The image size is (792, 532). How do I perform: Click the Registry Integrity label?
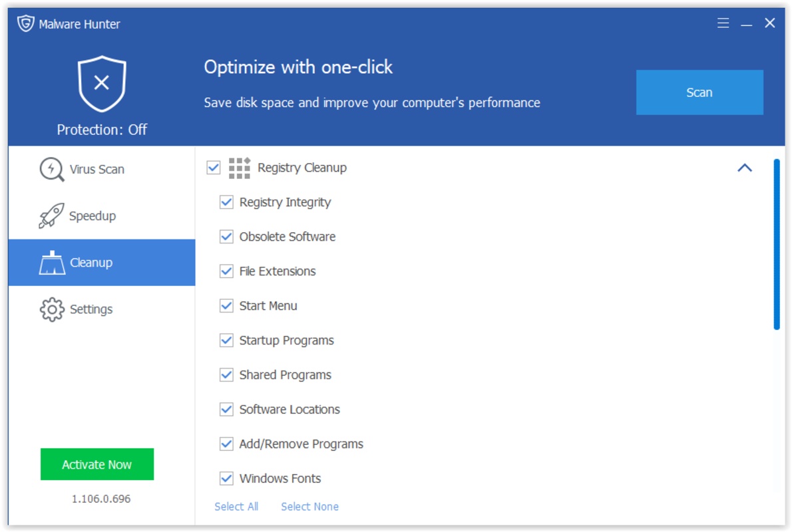pos(285,202)
